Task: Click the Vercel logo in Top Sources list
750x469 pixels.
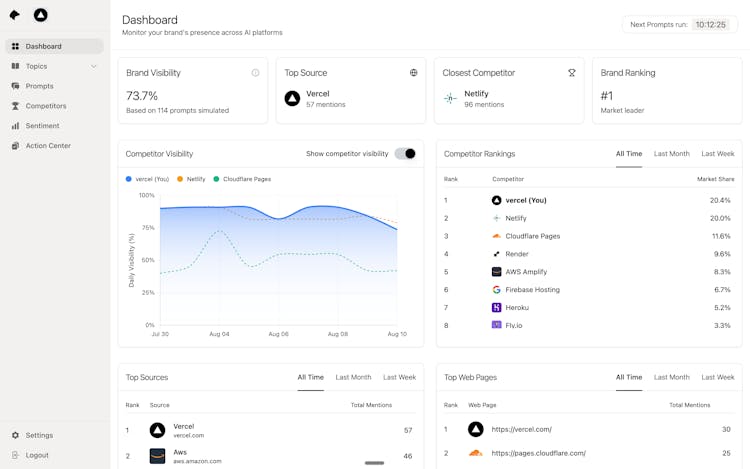Action: click(x=157, y=430)
